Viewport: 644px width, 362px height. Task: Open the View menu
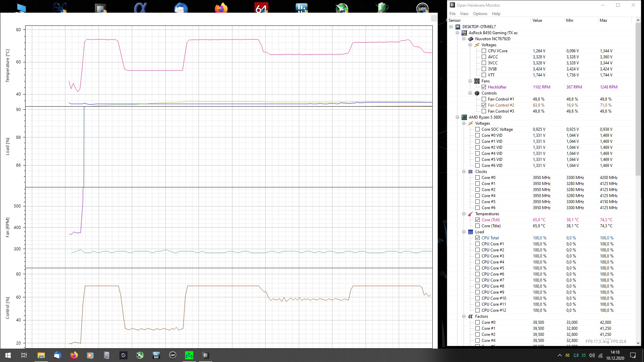click(464, 14)
